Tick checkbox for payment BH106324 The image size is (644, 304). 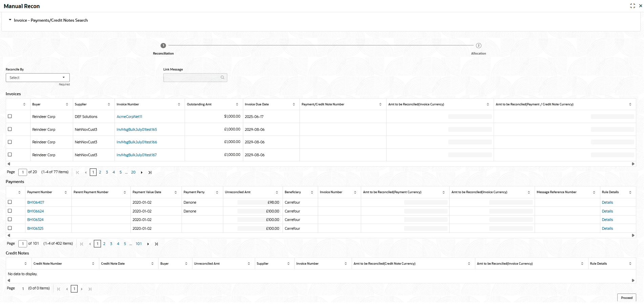tap(10, 219)
